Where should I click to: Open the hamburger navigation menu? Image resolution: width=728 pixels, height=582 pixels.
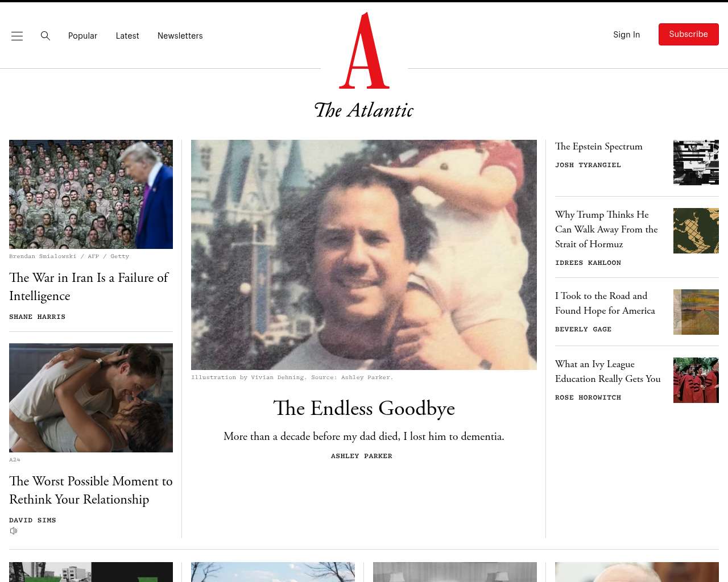(x=17, y=36)
